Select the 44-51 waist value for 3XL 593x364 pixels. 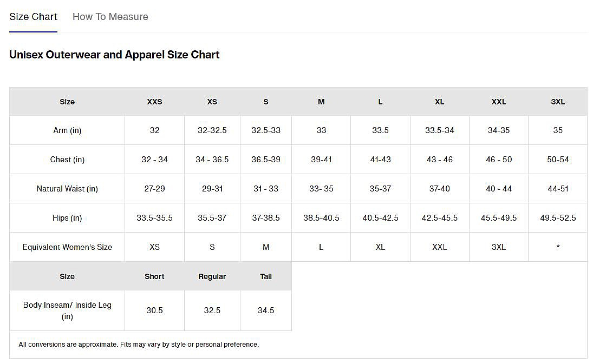(x=558, y=189)
